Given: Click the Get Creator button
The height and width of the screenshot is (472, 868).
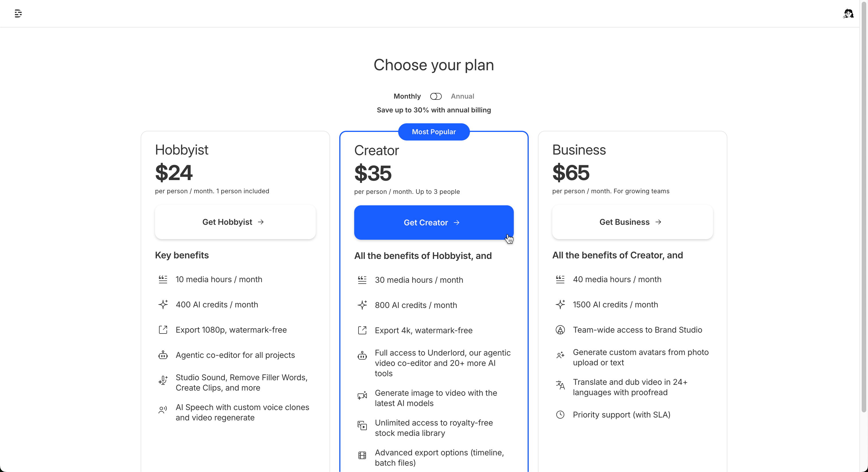Looking at the screenshot, I should tap(434, 222).
